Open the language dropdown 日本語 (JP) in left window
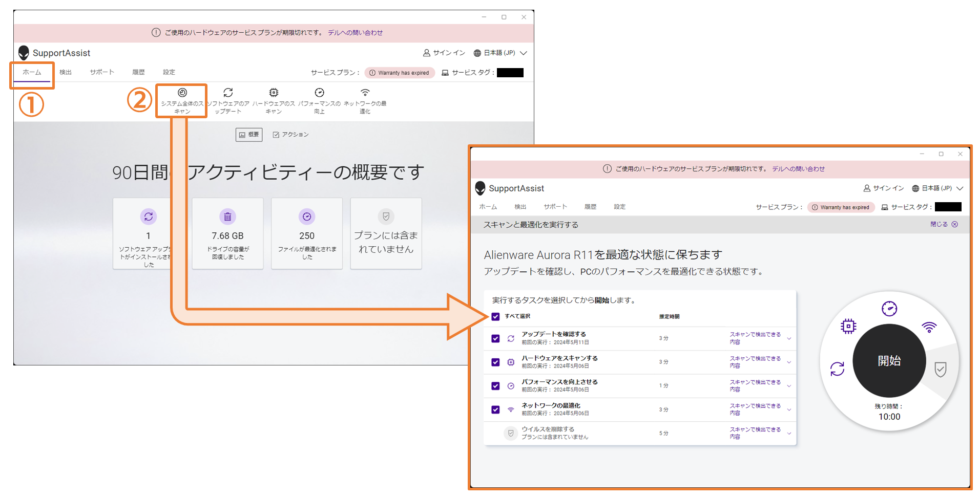The height and width of the screenshot is (498, 980). (500, 53)
